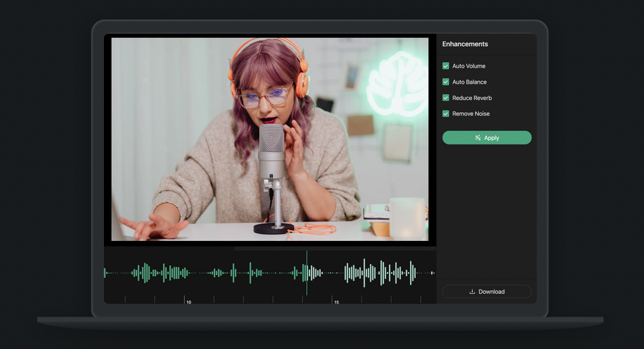Click the playhead line on the waveform
This screenshot has width=644, height=349.
pyautogui.click(x=307, y=273)
